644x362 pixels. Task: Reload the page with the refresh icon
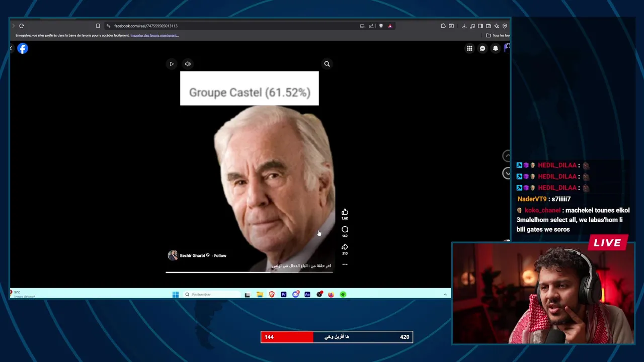coord(22,26)
